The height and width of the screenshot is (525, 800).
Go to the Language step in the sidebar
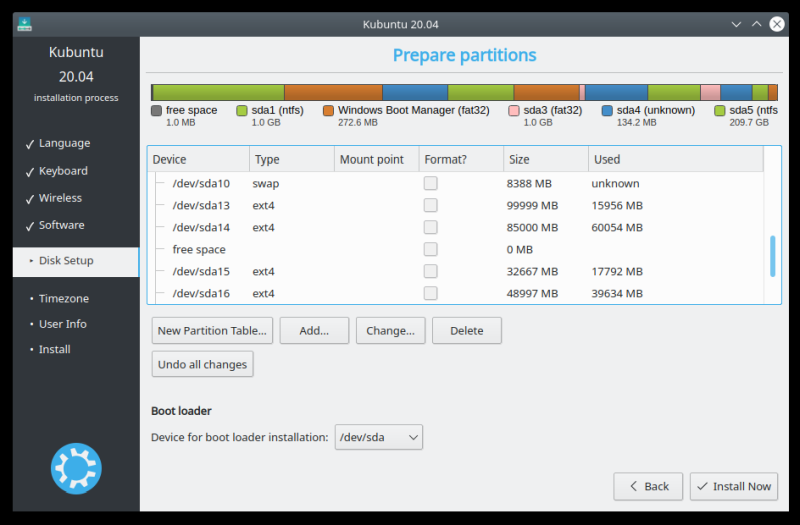tap(64, 143)
